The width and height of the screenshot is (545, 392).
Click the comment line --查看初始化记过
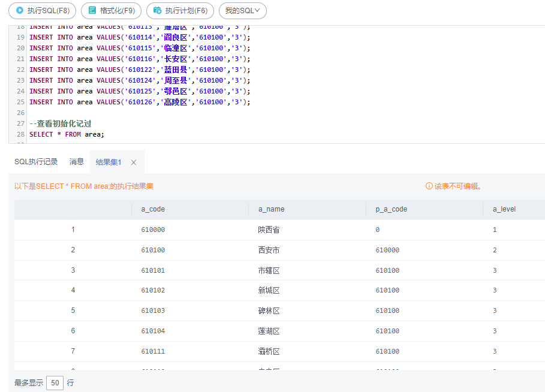(x=61, y=123)
